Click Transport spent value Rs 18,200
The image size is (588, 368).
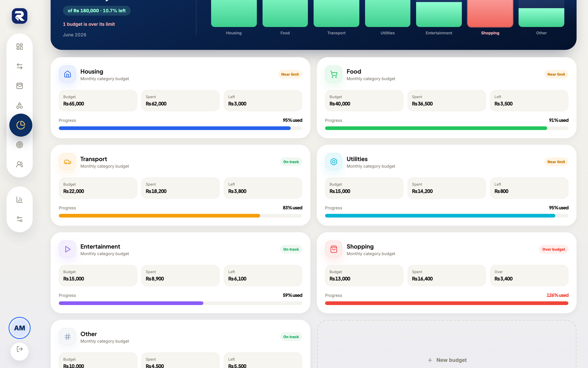[156, 191]
